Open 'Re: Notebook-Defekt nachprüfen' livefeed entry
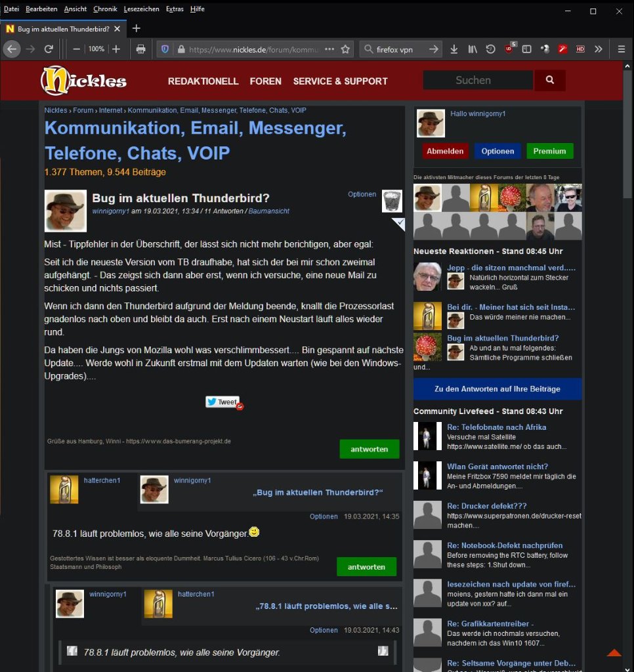The width and height of the screenshot is (634, 672). point(505,545)
